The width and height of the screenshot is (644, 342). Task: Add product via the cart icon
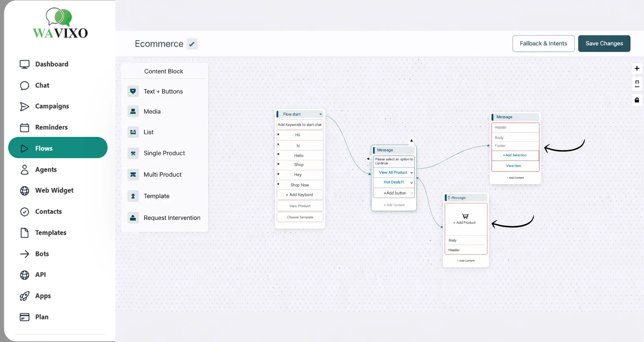click(x=465, y=216)
